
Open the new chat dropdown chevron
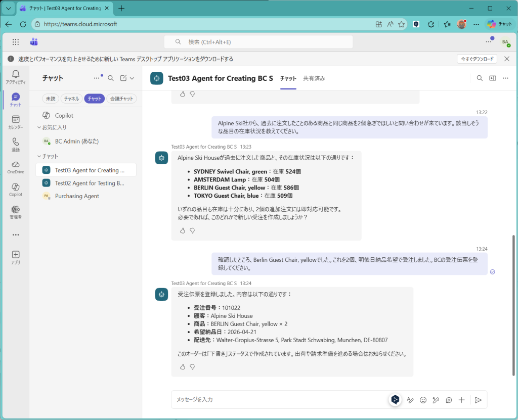(132, 78)
